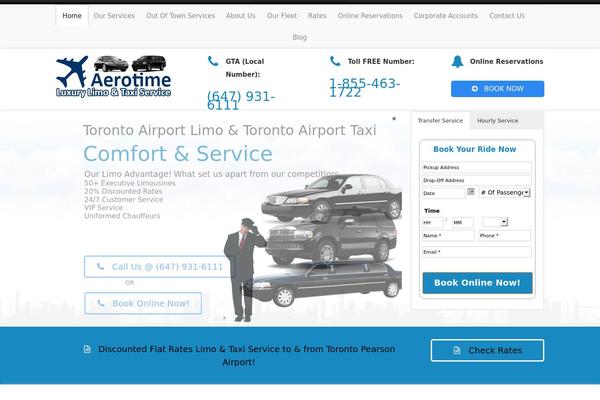Go to Online Reservations page
This screenshot has height=400, width=600.
tap(370, 16)
